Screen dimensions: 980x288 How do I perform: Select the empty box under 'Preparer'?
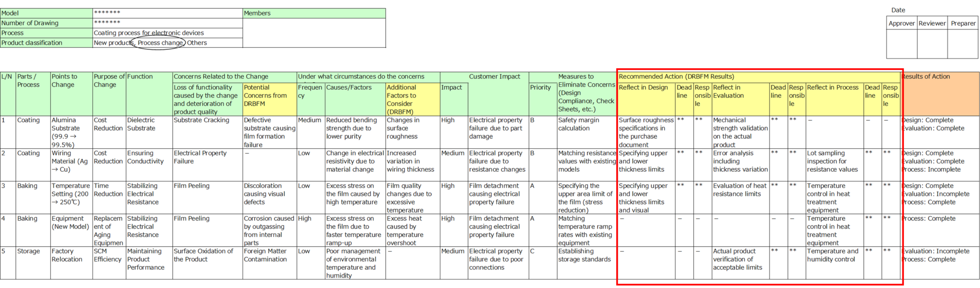[x=963, y=44]
